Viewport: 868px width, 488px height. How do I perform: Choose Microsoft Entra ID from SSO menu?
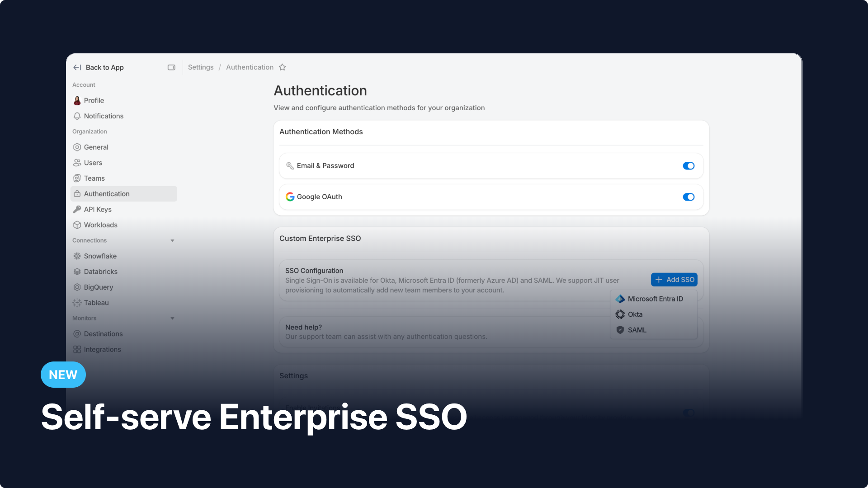coord(655,299)
